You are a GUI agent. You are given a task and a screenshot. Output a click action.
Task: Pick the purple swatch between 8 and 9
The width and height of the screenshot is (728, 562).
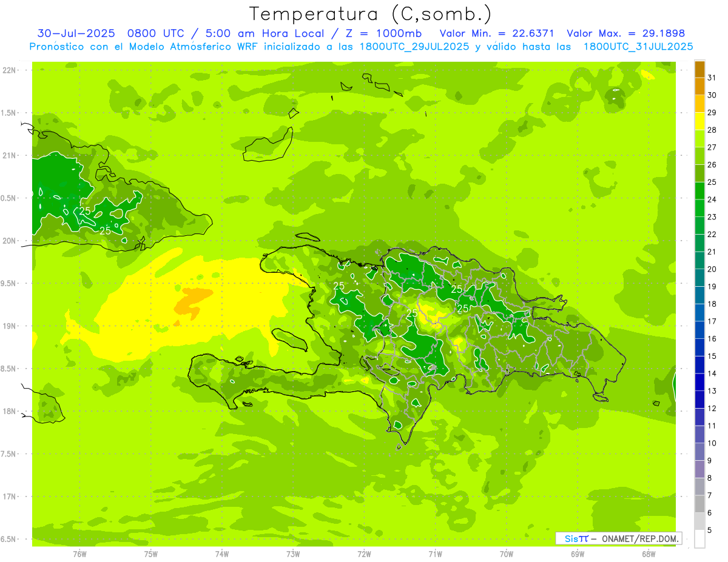(699, 469)
